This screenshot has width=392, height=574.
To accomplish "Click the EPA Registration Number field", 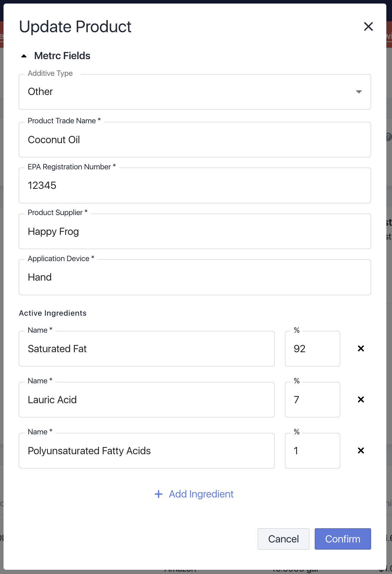I will tap(195, 185).
